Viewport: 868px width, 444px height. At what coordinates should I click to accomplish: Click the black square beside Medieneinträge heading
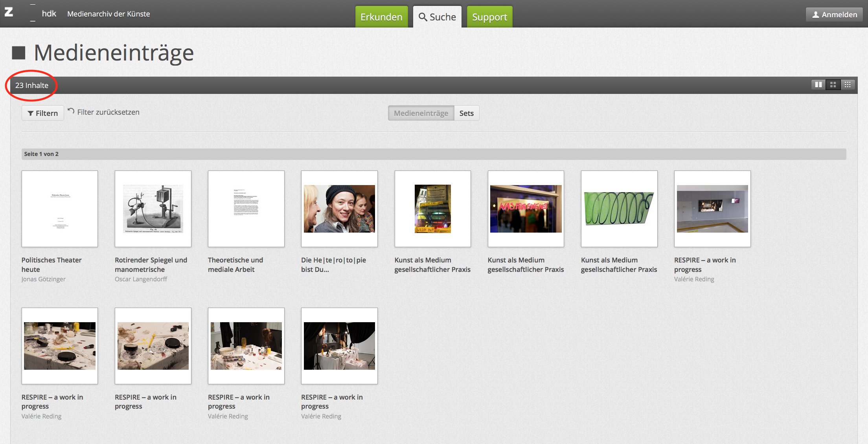coord(18,53)
